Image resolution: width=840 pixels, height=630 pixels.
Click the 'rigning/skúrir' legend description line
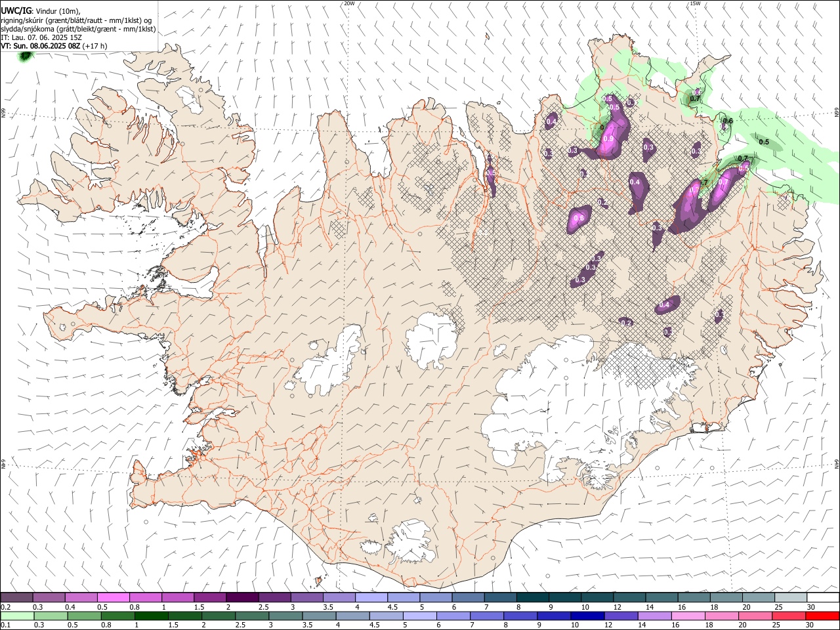tap(77, 20)
